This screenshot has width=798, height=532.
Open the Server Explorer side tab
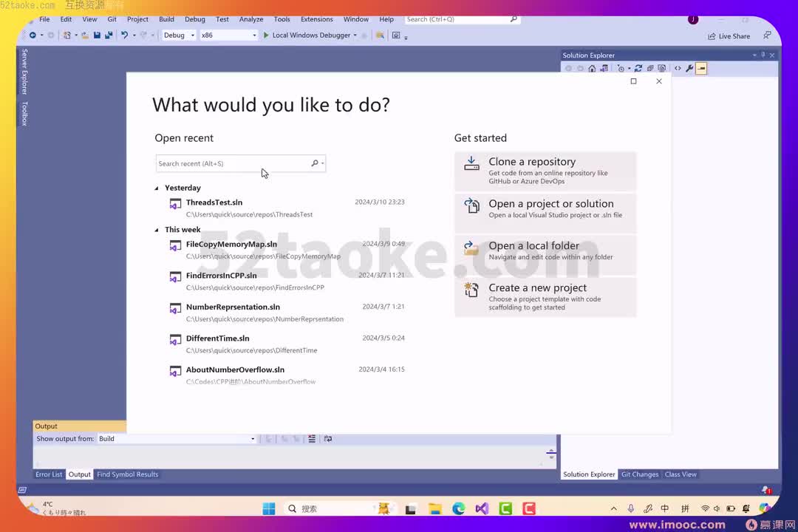(x=24, y=71)
